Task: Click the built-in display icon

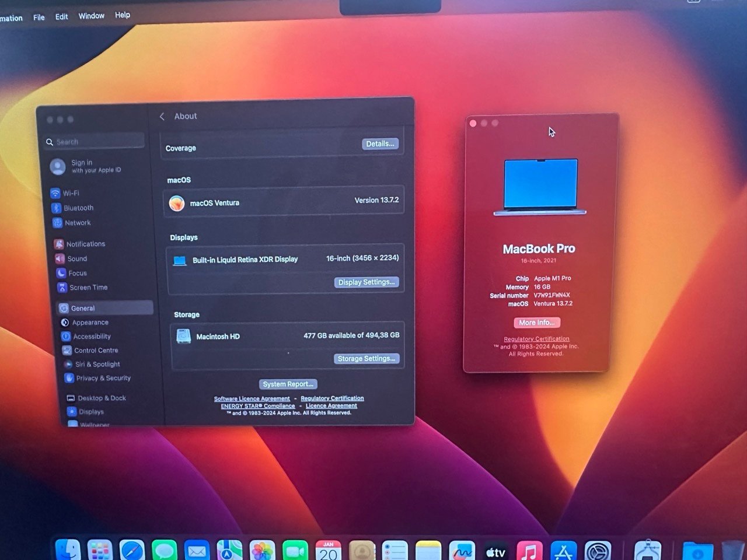Action: pos(180,260)
